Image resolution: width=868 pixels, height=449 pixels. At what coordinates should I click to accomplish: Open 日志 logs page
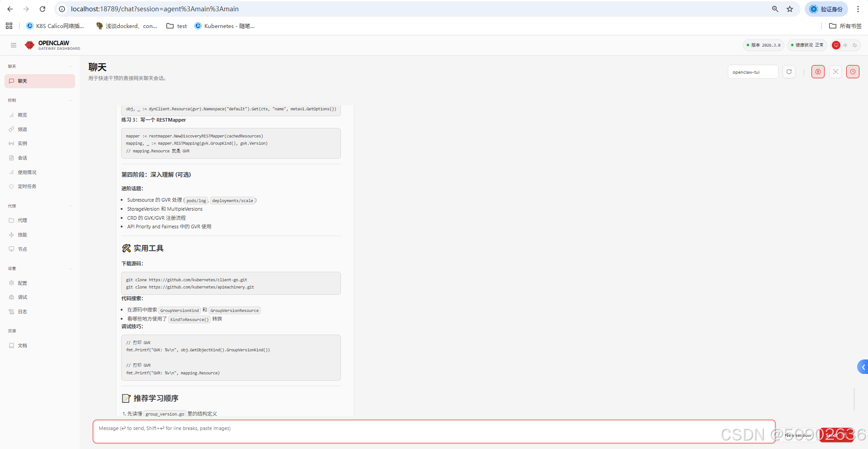point(40,312)
